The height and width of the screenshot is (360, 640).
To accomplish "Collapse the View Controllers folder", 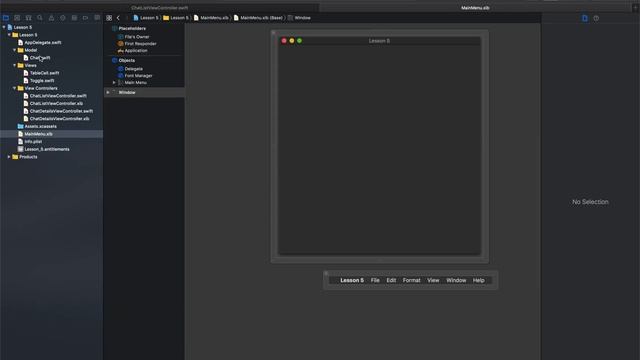I will tap(15, 88).
